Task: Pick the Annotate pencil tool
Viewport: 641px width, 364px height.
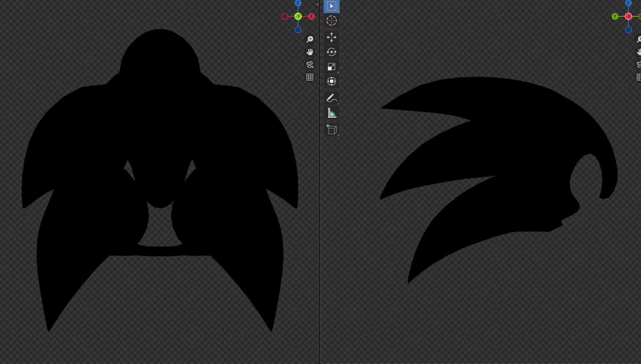Action: (x=332, y=98)
